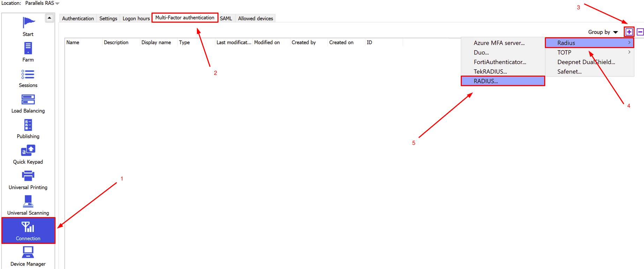This screenshot has height=269, width=644.
Task: Switch to the Authentication tab
Action: tap(78, 18)
